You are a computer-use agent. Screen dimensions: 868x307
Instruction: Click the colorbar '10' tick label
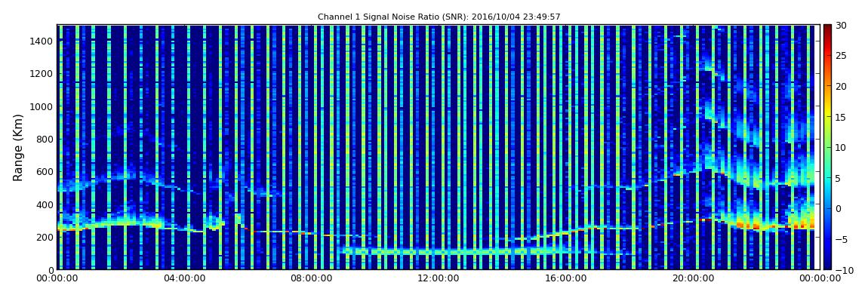[x=842, y=148]
